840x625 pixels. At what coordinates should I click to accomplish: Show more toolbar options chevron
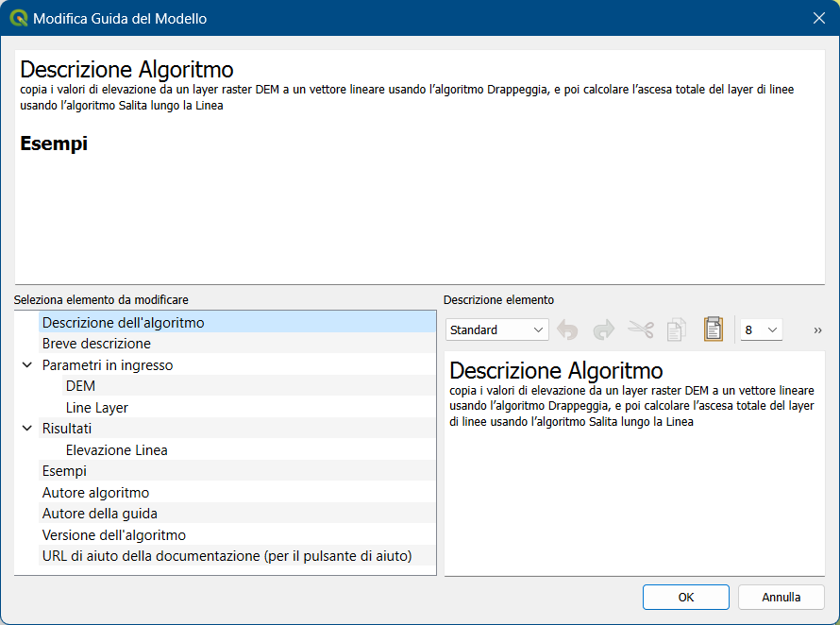[x=817, y=330]
